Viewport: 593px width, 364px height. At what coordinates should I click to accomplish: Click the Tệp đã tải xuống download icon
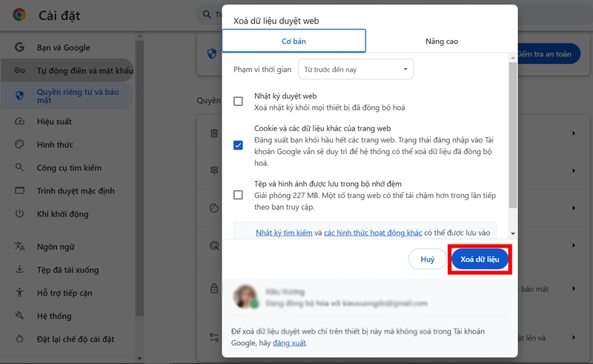[20, 270]
